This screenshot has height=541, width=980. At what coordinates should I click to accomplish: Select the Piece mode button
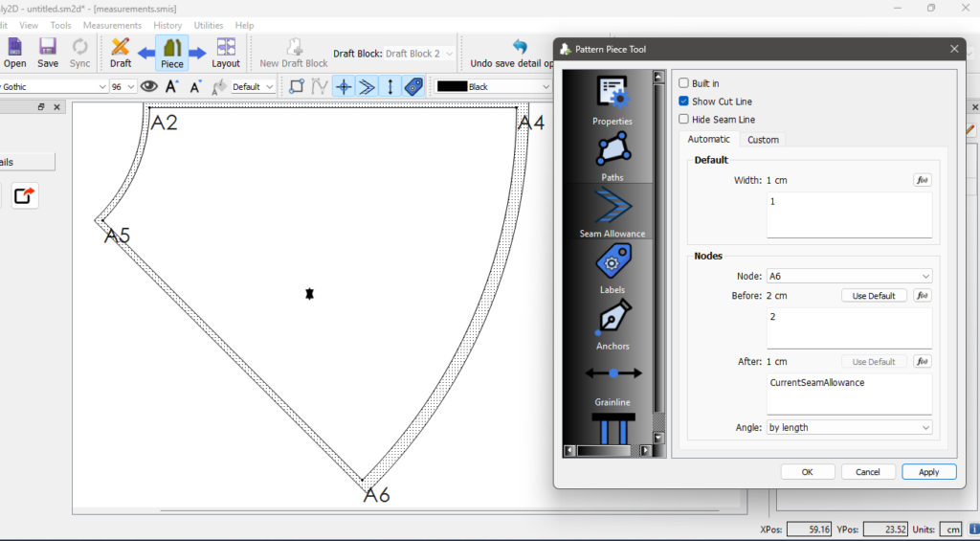172,53
